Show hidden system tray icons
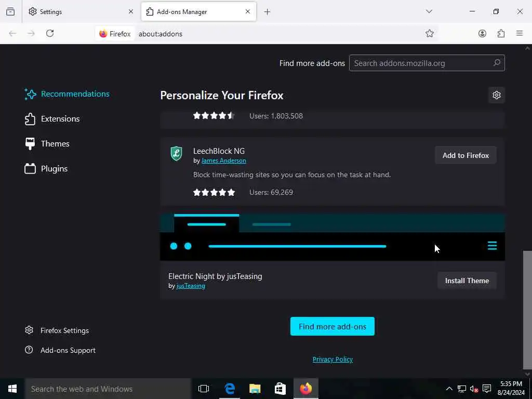 pyautogui.click(x=449, y=389)
